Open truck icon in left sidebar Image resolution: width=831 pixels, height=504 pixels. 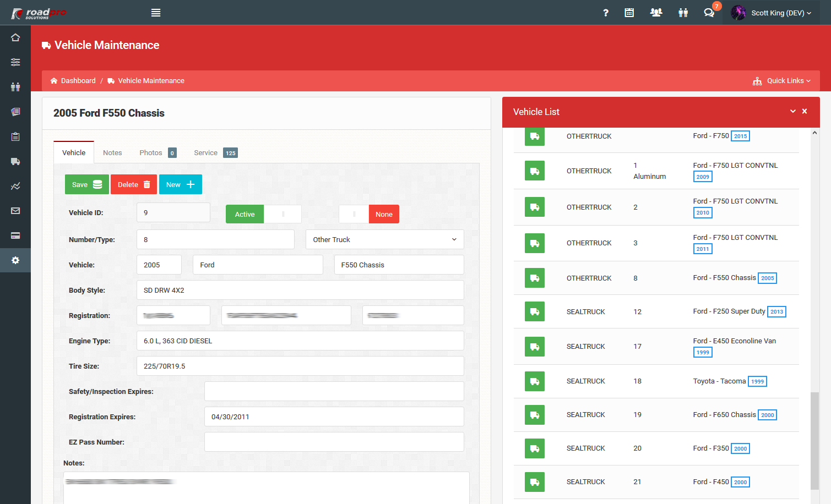coord(15,161)
